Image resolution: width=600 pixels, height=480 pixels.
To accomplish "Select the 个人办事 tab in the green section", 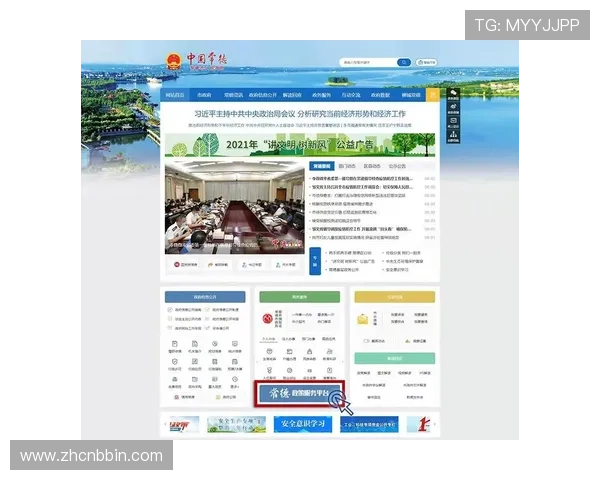I will pyautogui.click(x=269, y=339).
